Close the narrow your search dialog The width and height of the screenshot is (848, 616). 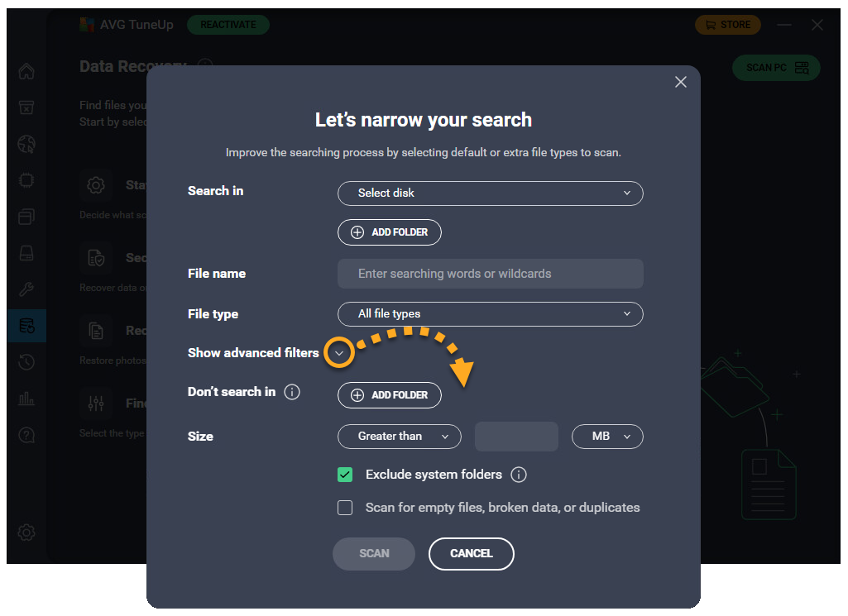click(681, 82)
